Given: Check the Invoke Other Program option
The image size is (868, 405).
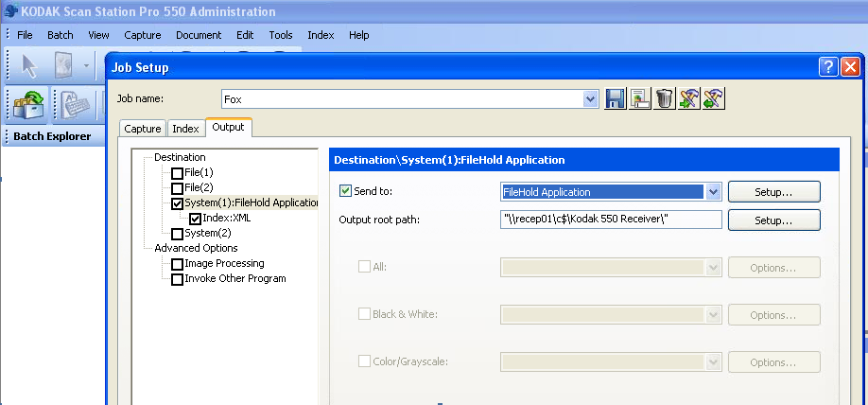Looking at the screenshot, I should [x=178, y=279].
